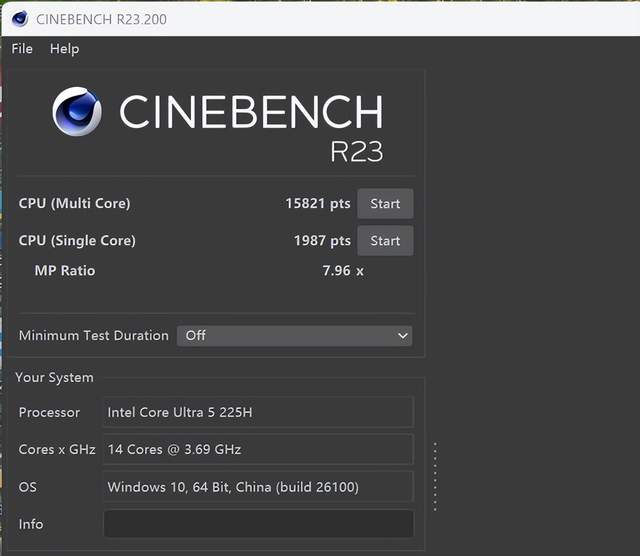Click the Info input field
This screenshot has height=556, width=640.
click(x=258, y=524)
